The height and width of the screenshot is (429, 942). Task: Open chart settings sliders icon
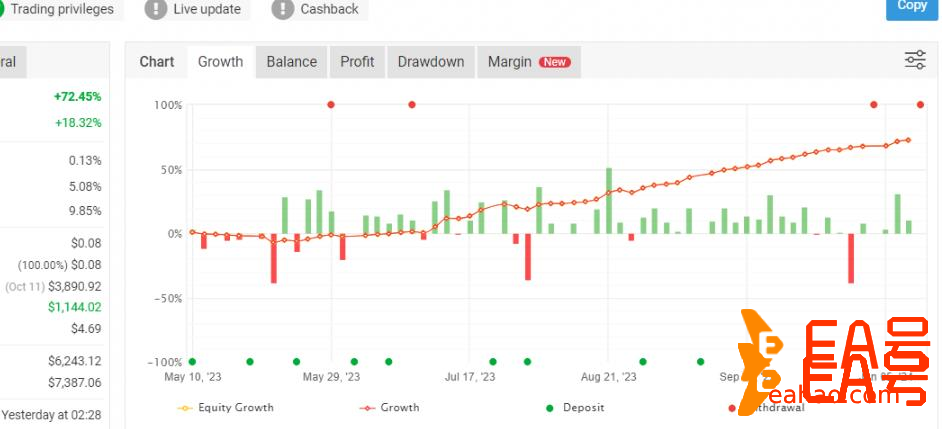coord(914,60)
